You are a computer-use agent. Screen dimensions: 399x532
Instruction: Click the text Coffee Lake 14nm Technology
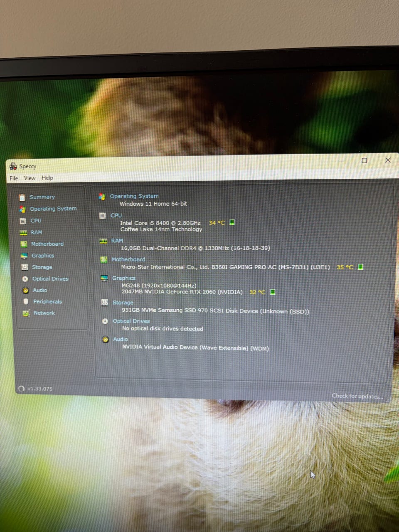[161, 229]
